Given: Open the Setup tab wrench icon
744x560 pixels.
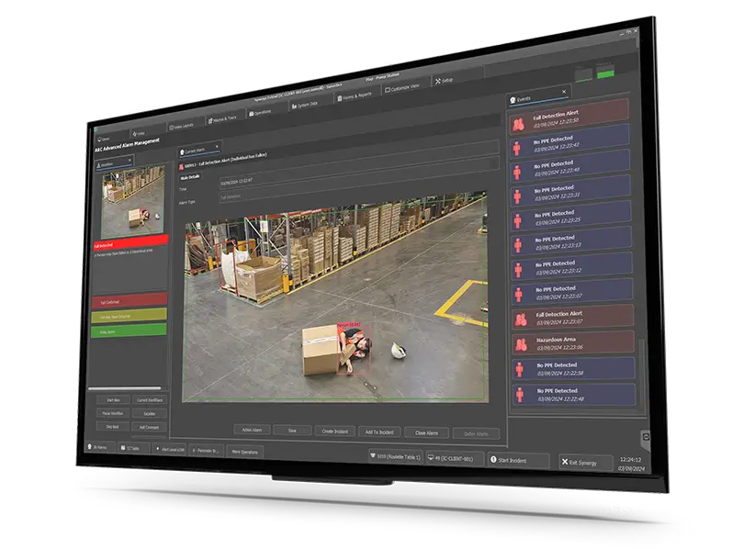Looking at the screenshot, I should [435, 81].
